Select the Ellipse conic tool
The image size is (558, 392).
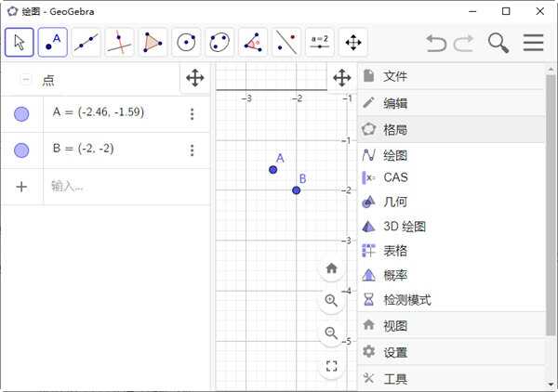click(x=219, y=42)
